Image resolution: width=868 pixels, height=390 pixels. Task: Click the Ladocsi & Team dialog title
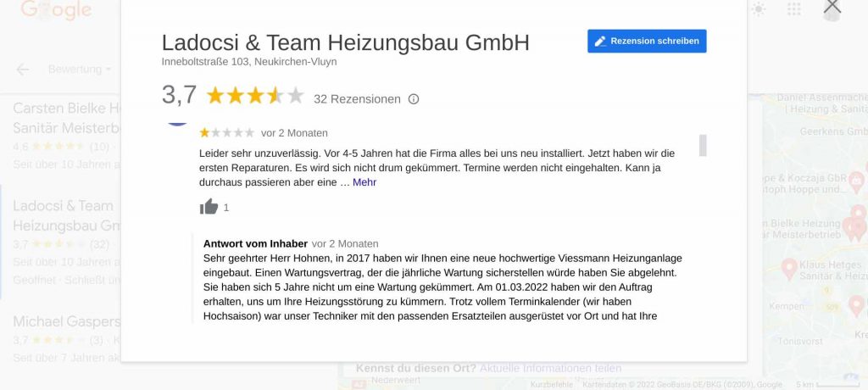346,42
